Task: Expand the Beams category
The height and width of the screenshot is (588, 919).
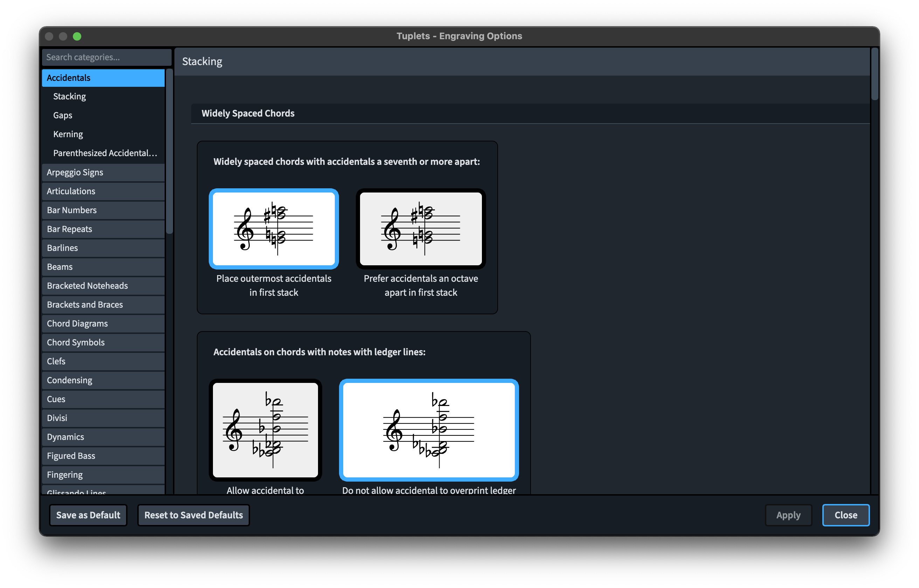Action: click(103, 267)
